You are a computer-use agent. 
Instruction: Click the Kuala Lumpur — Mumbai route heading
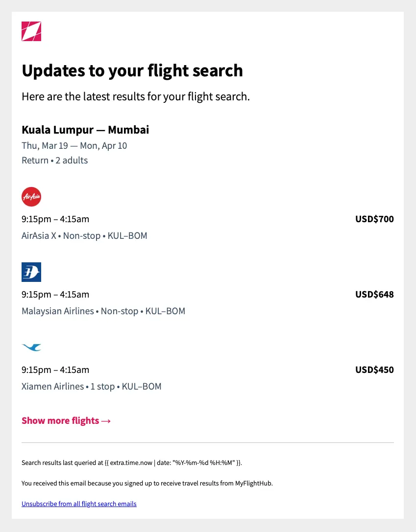(85, 129)
